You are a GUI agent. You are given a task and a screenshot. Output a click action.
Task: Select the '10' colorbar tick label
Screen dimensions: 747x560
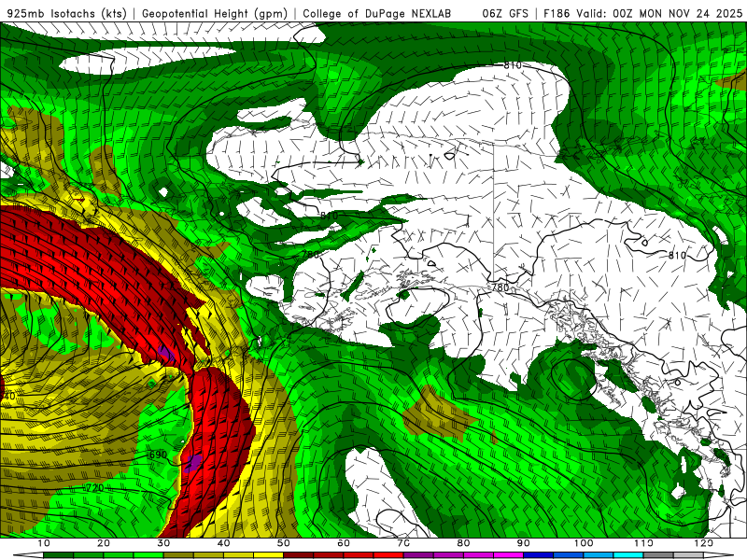(43, 543)
